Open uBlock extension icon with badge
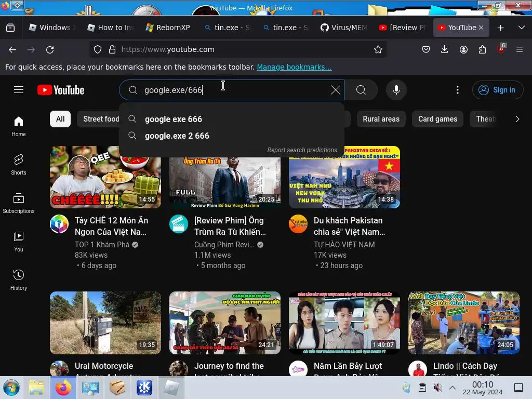This screenshot has height=399, width=532. tap(501, 49)
